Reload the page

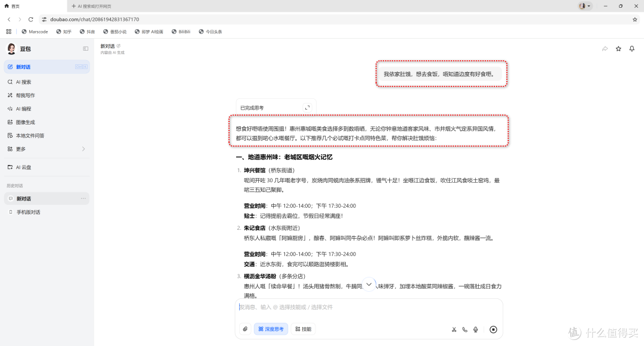tap(31, 19)
